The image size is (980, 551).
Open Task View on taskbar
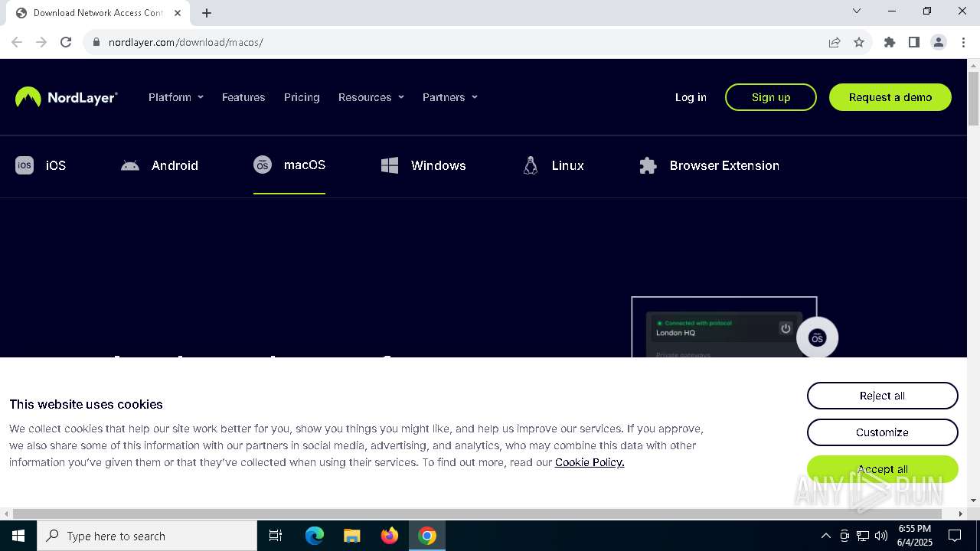pyautogui.click(x=276, y=536)
